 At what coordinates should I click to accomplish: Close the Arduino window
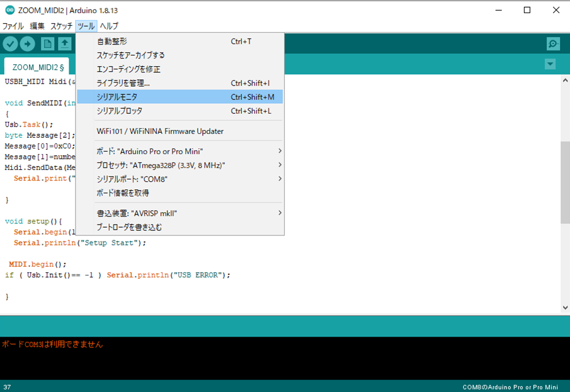tap(556, 10)
